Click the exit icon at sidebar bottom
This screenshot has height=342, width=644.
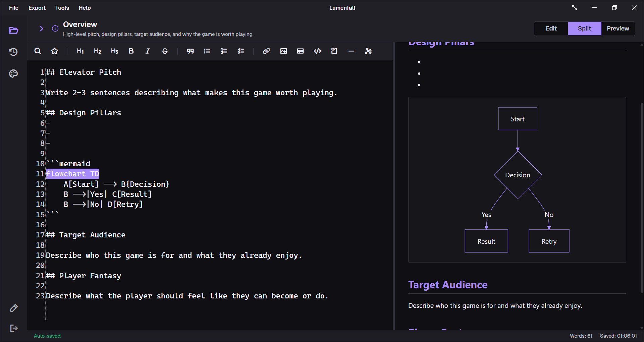[x=14, y=328]
